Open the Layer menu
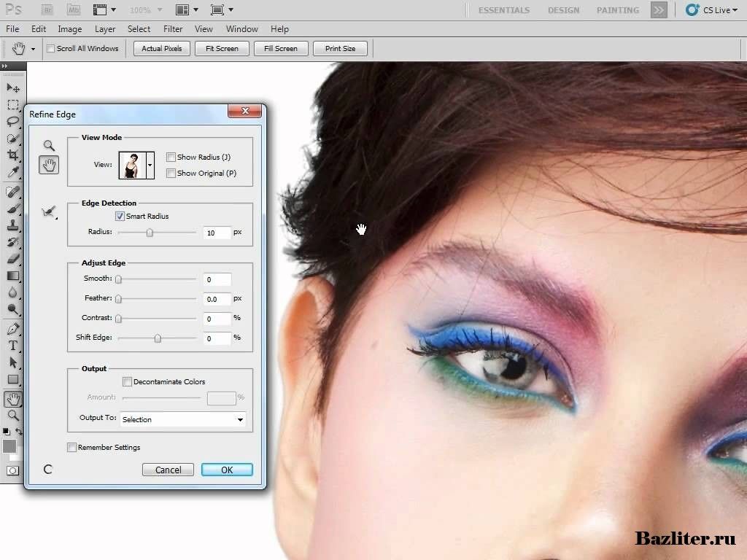 coord(105,29)
